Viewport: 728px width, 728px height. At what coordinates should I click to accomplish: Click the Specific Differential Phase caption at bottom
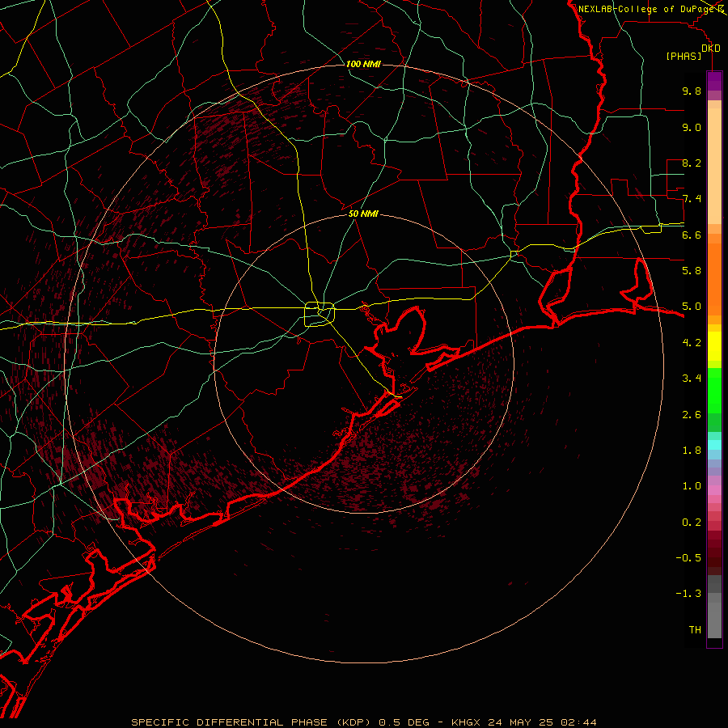coord(363,722)
